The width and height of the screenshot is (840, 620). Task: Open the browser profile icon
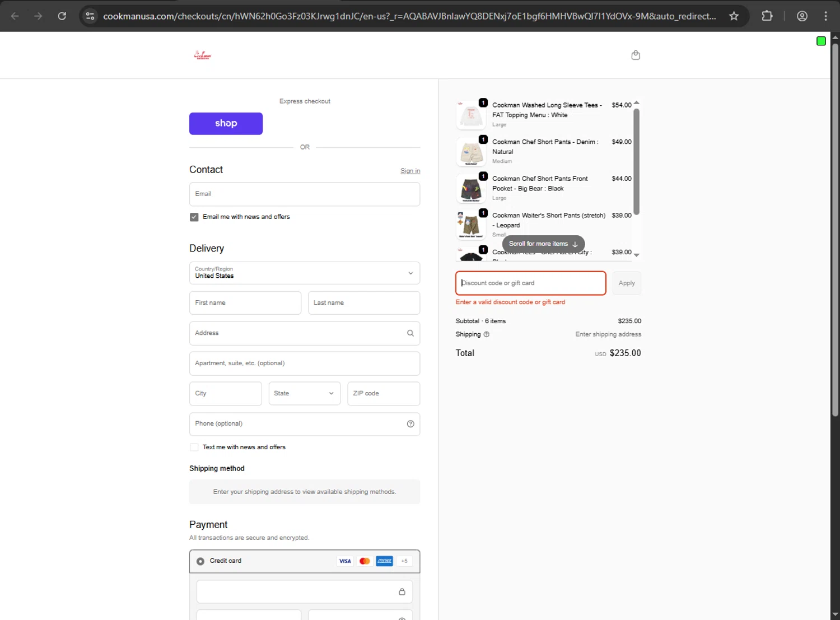pyautogui.click(x=802, y=16)
